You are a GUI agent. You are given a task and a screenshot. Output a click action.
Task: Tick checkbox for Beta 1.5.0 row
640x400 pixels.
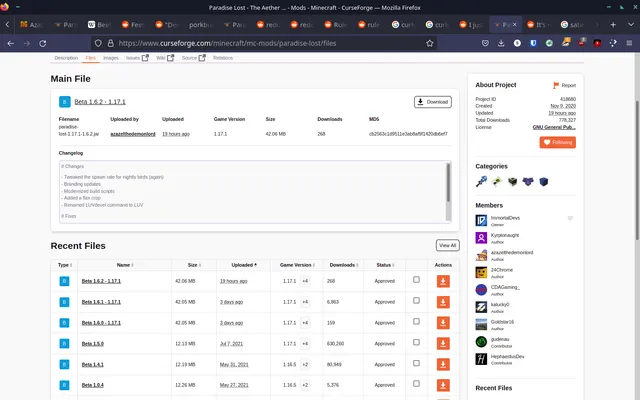416,342
